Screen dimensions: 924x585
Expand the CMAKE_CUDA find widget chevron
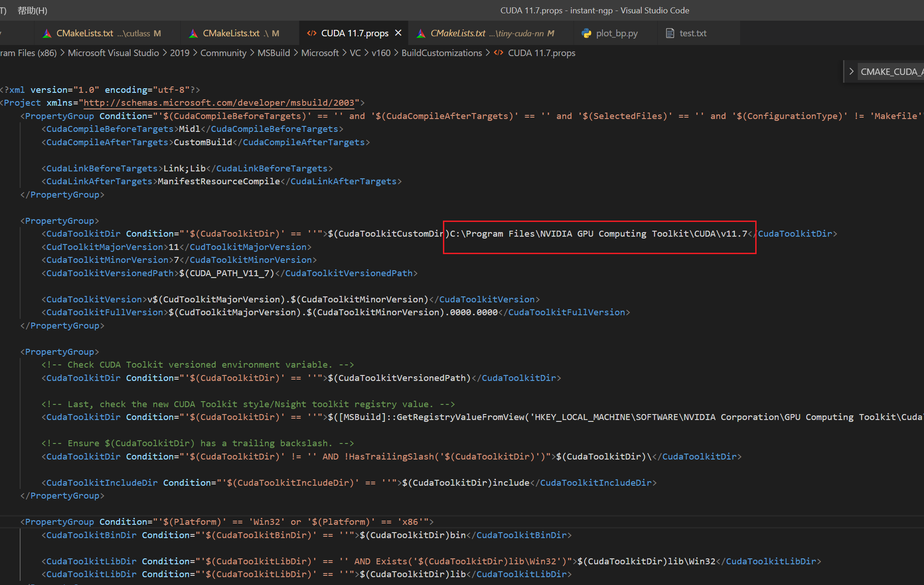851,72
